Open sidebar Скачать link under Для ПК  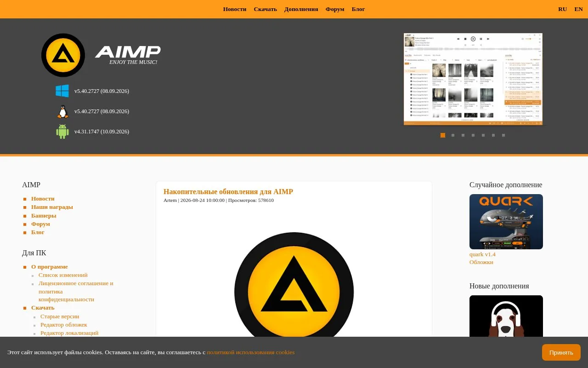43,308
